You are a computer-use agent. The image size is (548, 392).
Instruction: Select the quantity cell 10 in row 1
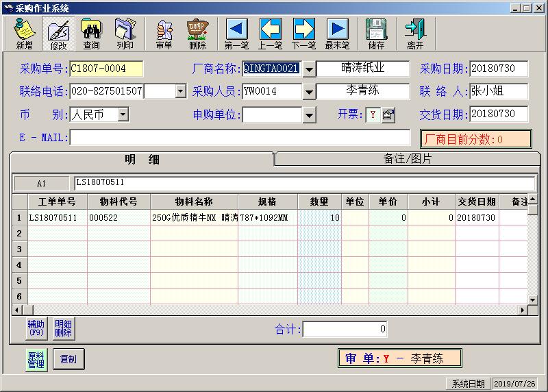click(319, 217)
